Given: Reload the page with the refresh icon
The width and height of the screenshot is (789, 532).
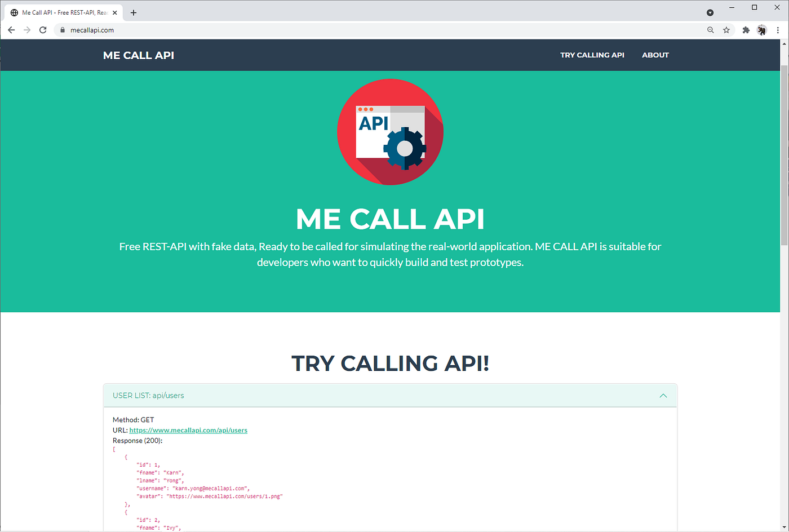Looking at the screenshot, I should (43, 30).
